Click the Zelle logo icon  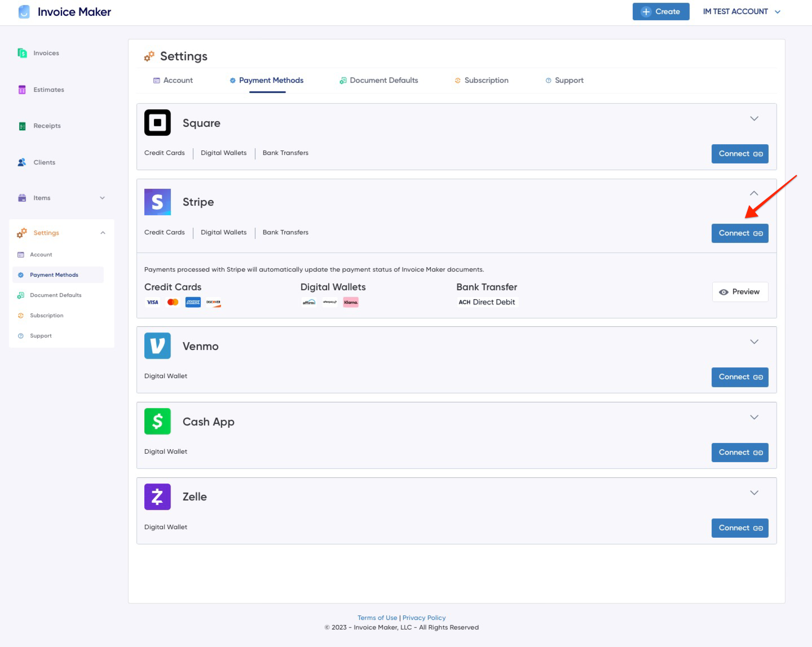tap(157, 497)
